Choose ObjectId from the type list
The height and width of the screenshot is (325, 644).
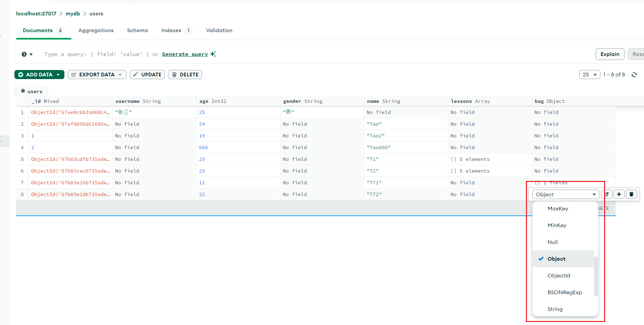pyautogui.click(x=558, y=275)
